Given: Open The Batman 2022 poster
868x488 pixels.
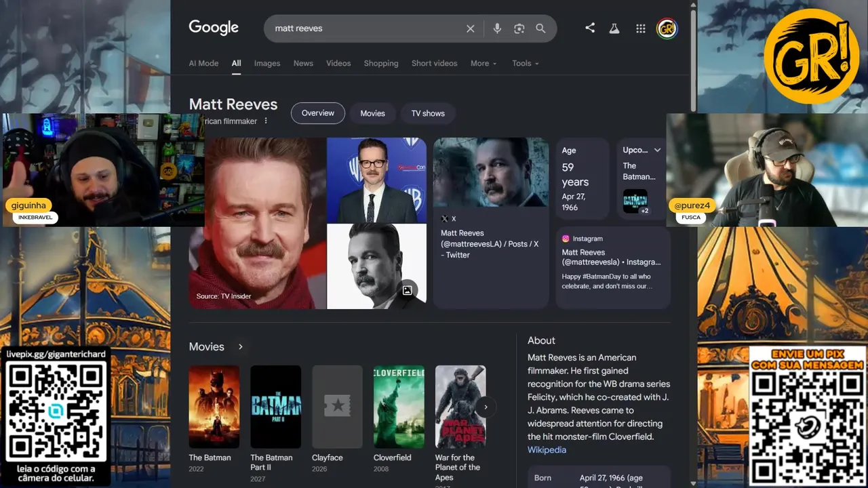Looking at the screenshot, I should pos(214,407).
